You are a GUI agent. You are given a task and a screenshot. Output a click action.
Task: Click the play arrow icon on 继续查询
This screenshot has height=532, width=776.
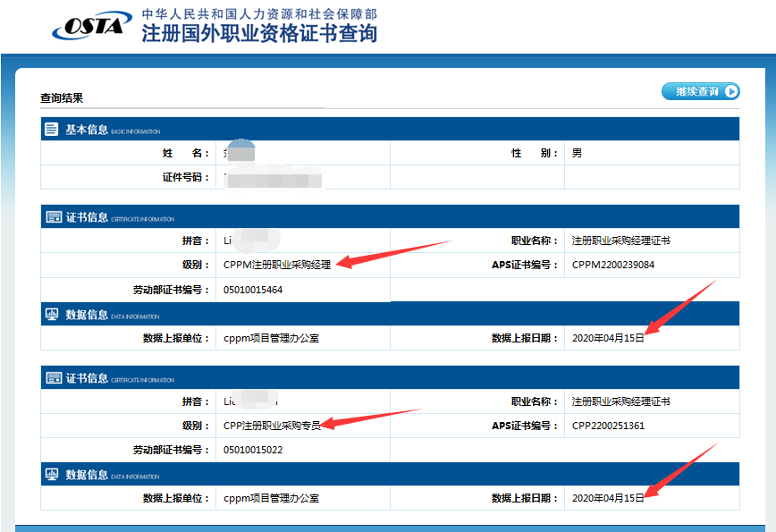[731, 91]
